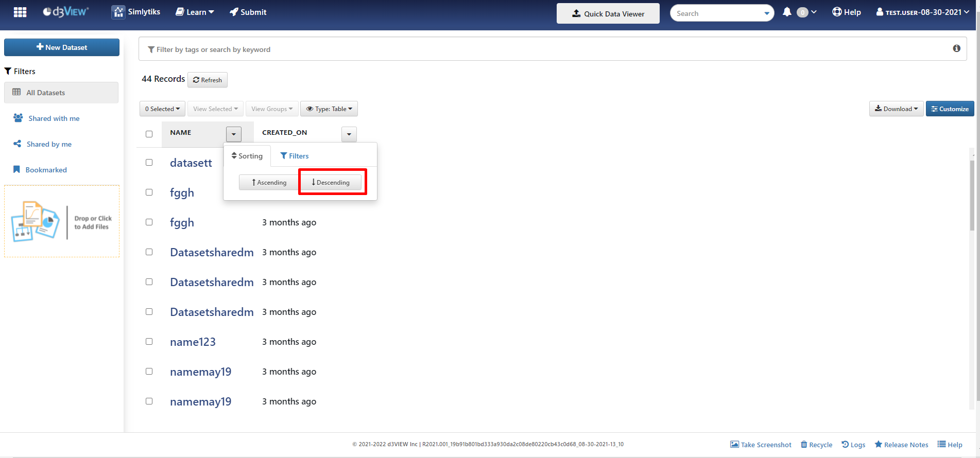This screenshot has height=458, width=980.
Task: Click the filter by tags search field
Action: pos(546,49)
